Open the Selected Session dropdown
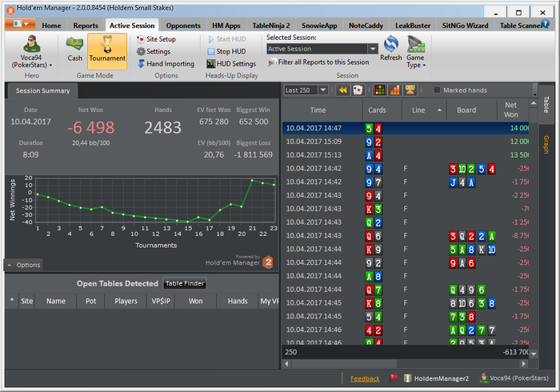The width and height of the screenshot is (560, 392). click(373, 49)
